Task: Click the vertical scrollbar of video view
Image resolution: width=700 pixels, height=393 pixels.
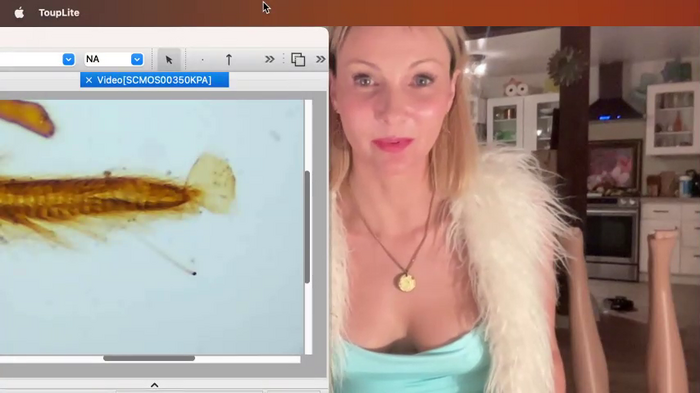Action: 307,227
